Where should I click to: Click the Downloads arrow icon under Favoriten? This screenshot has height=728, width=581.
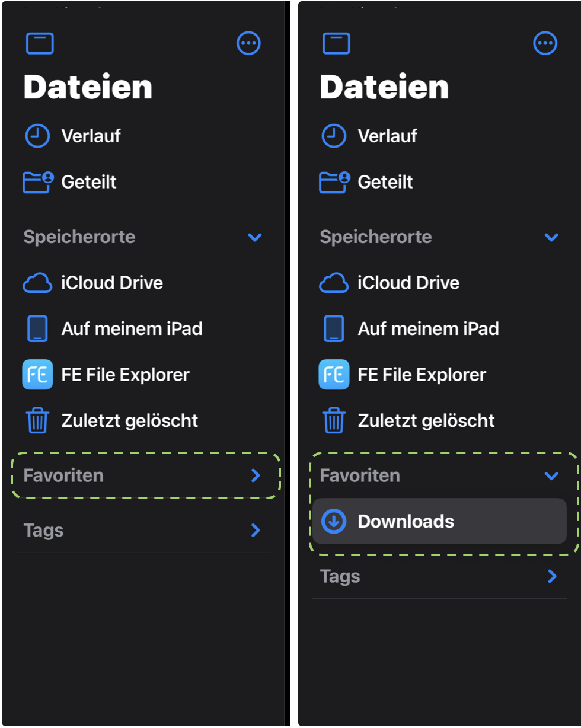pos(334,522)
